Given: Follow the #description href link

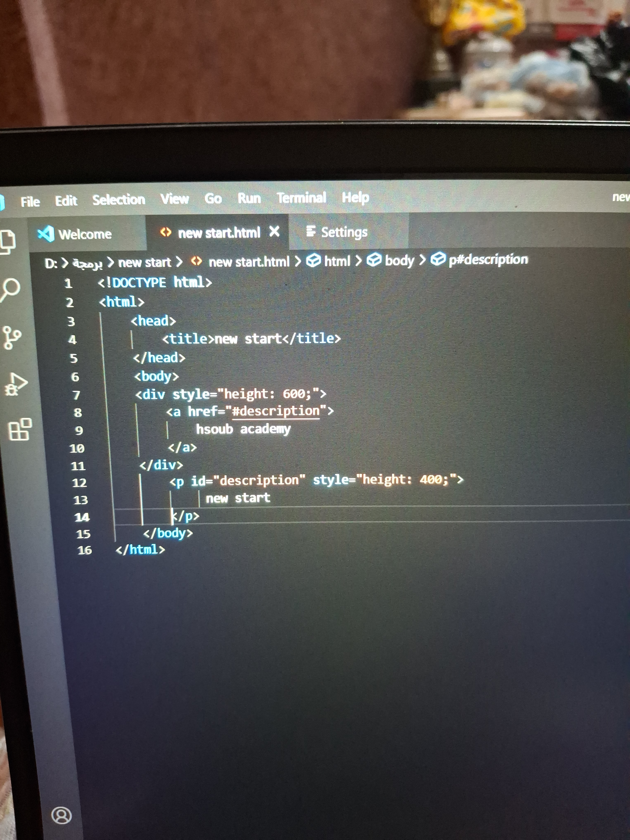Looking at the screenshot, I should point(276,411).
